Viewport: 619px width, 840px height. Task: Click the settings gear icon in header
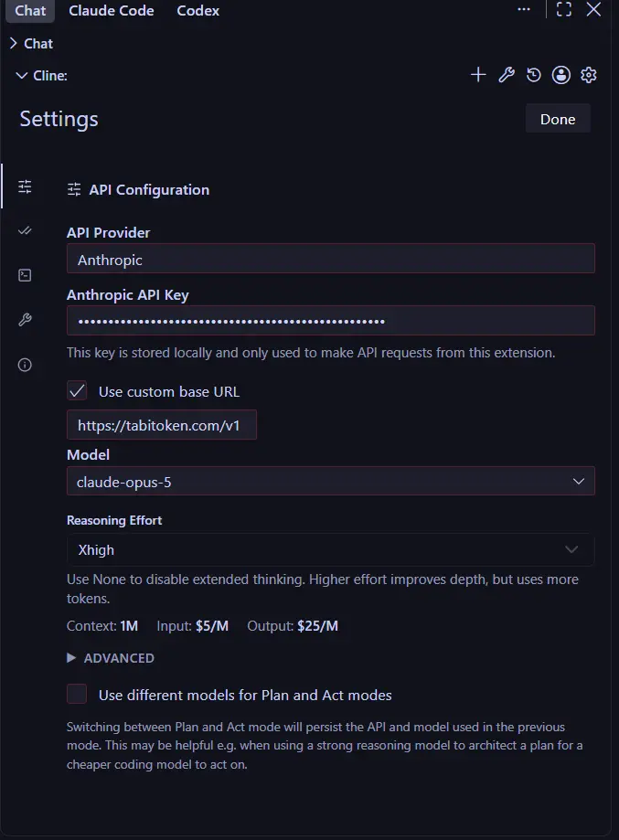pos(589,74)
